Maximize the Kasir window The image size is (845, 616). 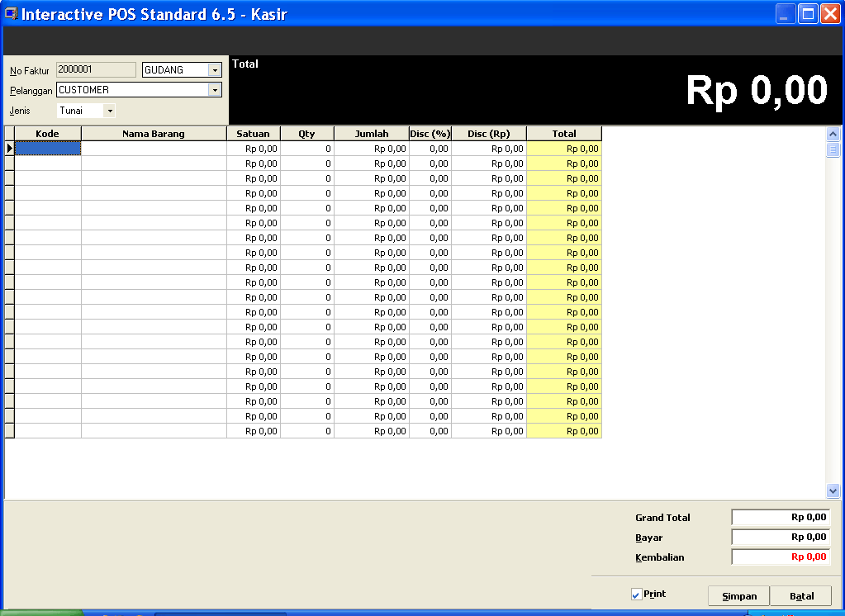tap(808, 13)
